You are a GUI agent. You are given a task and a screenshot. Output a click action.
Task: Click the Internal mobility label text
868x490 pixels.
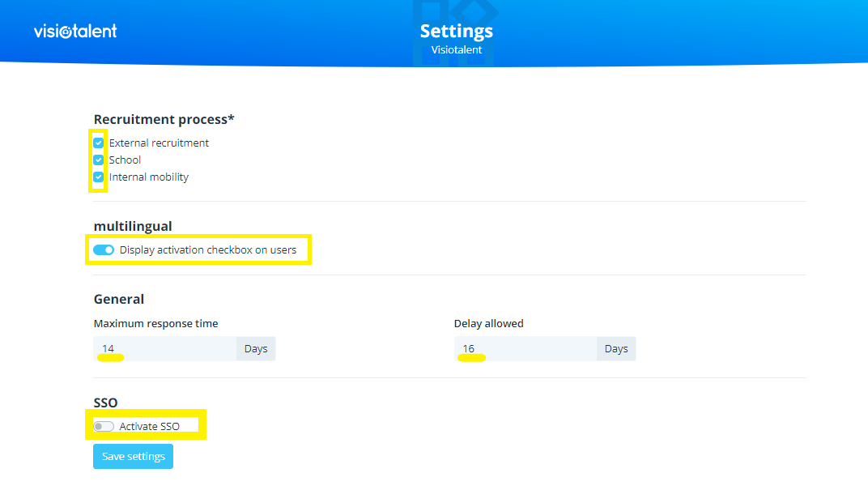coord(149,177)
